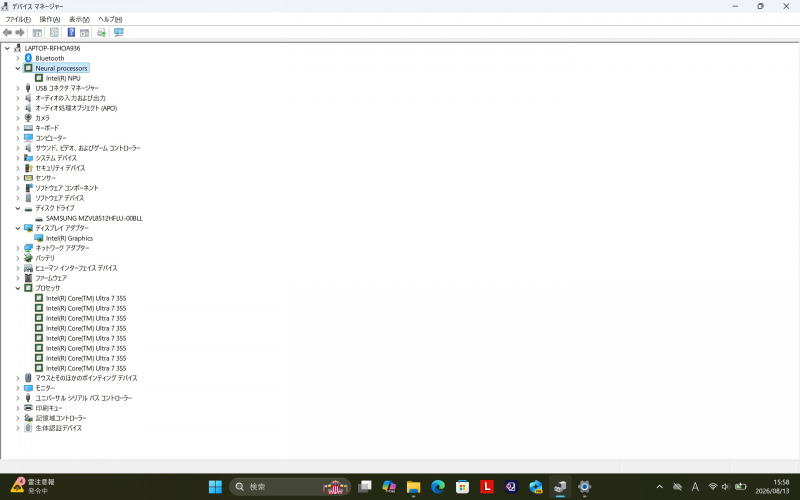Click the update driver icon with green arrow
This screenshot has height=500, width=800.
[x=102, y=33]
